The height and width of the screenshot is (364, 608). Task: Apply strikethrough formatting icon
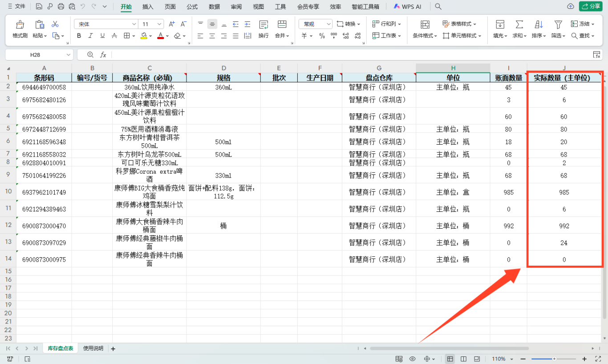tap(114, 36)
